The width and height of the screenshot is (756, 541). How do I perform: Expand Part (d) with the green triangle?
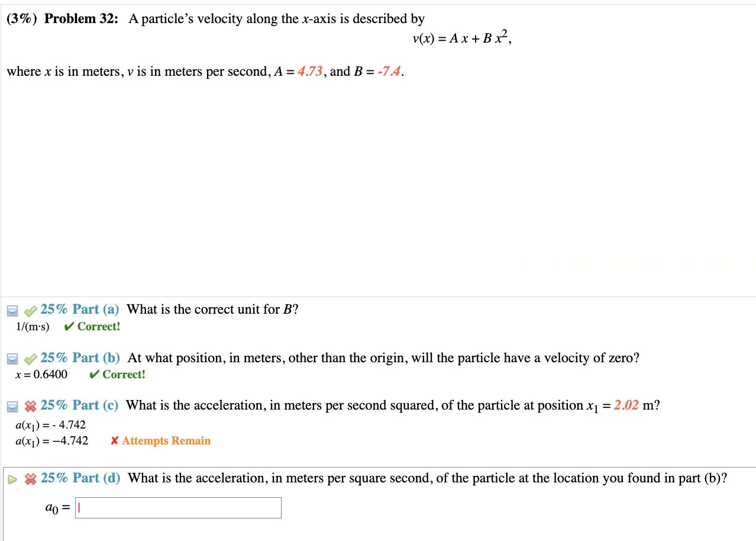tap(12, 479)
